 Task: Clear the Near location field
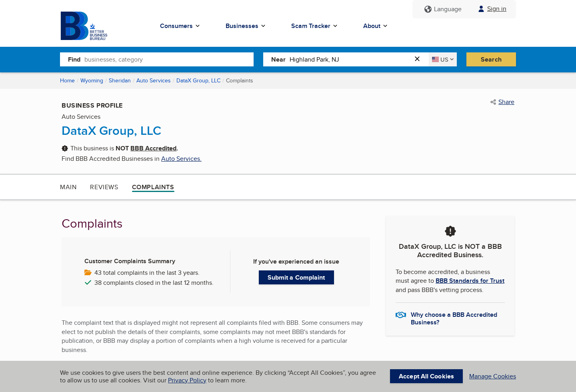click(417, 59)
